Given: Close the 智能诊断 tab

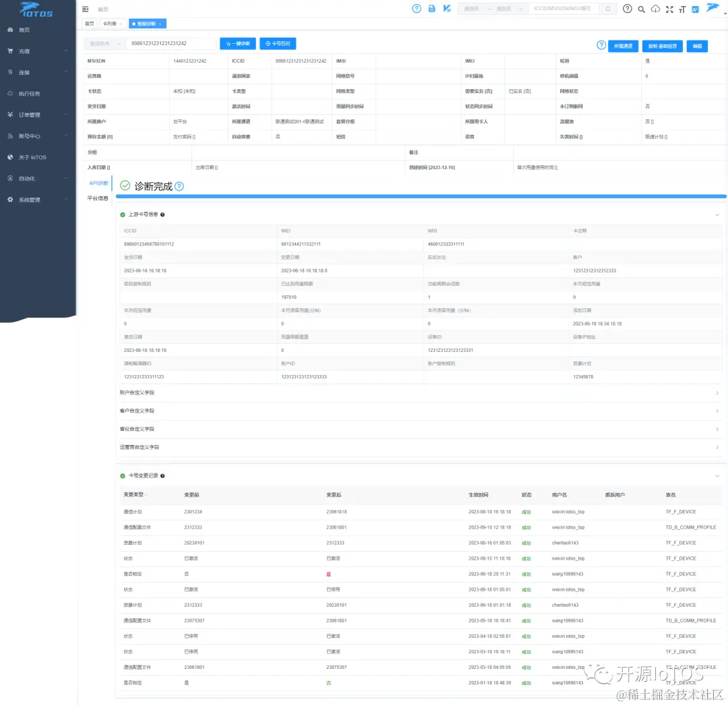Looking at the screenshot, I should (x=160, y=24).
